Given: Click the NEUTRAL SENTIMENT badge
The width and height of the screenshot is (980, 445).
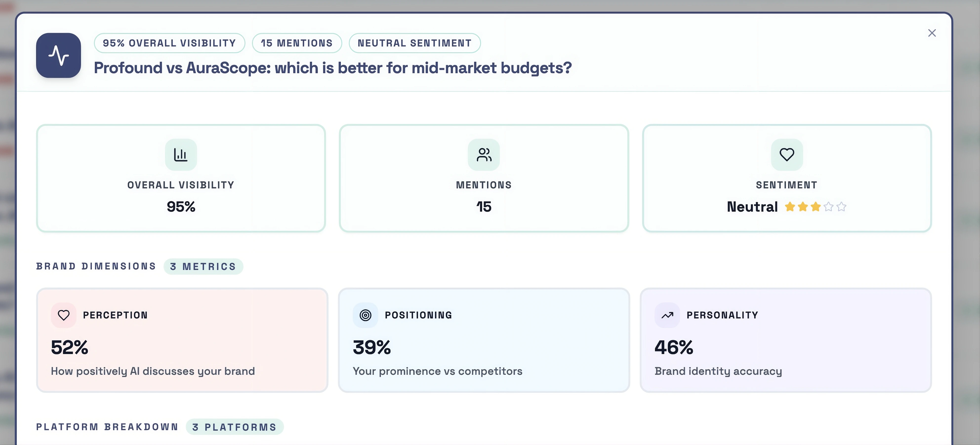Looking at the screenshot, I should coord(415,43).
